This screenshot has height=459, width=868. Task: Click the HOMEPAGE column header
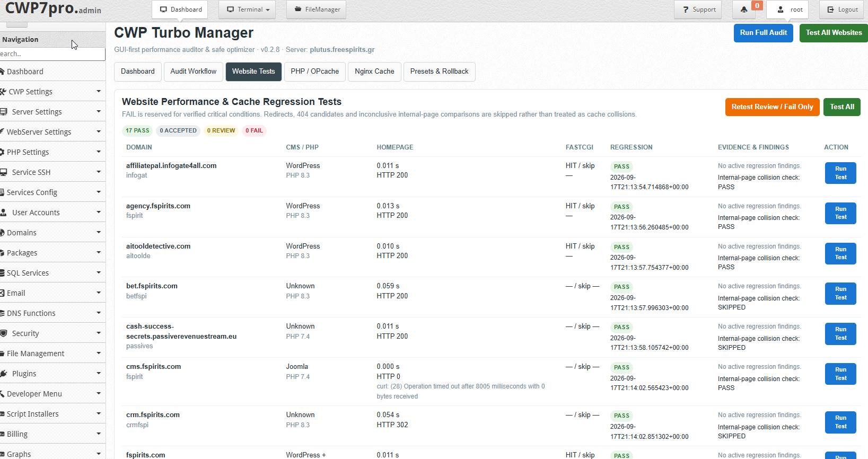click(x=395, y=147)
